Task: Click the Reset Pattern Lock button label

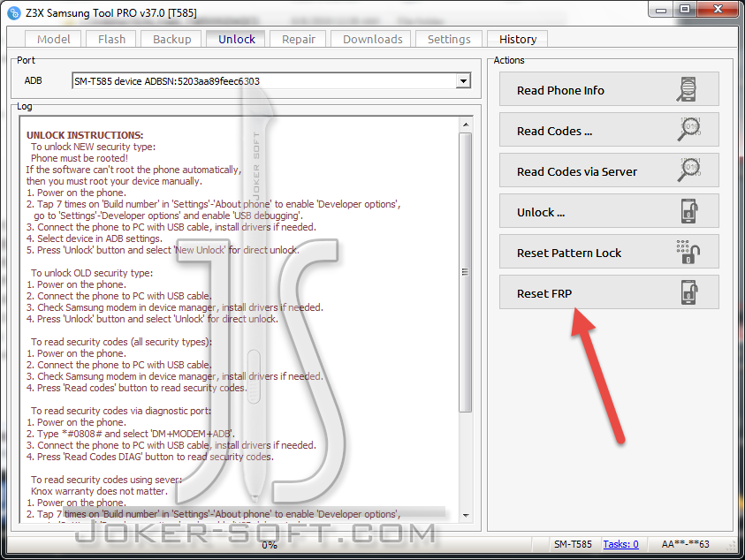Action: coord(569,253)
